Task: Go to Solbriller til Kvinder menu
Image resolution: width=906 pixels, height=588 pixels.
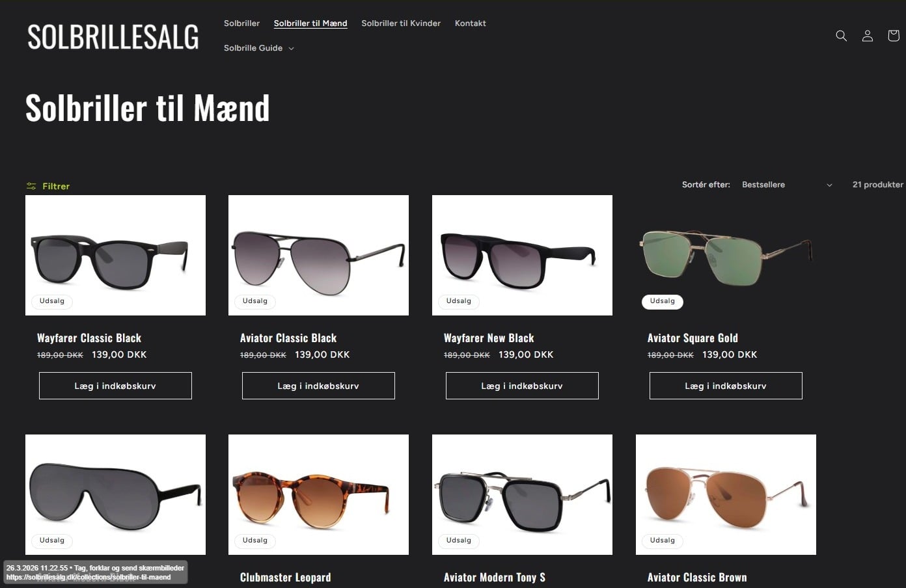Action: click(x=401, y=23)
